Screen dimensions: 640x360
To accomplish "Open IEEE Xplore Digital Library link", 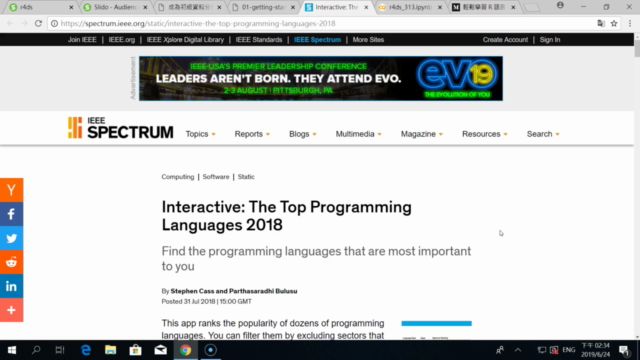I will pos(185,40).
